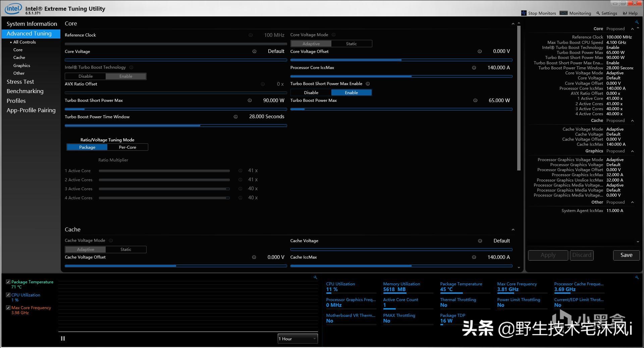Click the Settings wrench icon in top bar

[x=598, y=13]
